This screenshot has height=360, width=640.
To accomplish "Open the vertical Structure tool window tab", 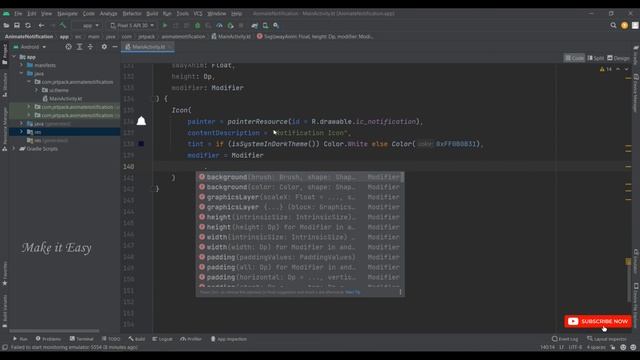I will pyautogui.click(x=4, y=84).
